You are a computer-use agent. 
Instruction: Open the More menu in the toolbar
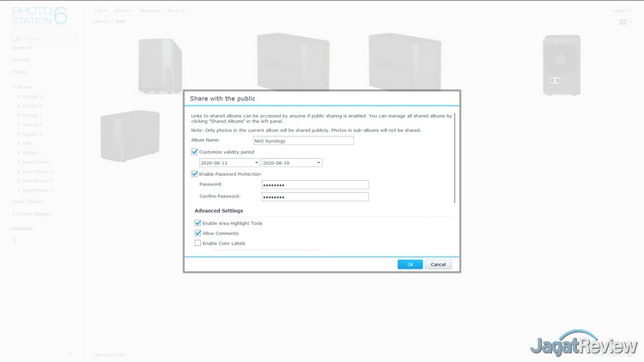174,10
